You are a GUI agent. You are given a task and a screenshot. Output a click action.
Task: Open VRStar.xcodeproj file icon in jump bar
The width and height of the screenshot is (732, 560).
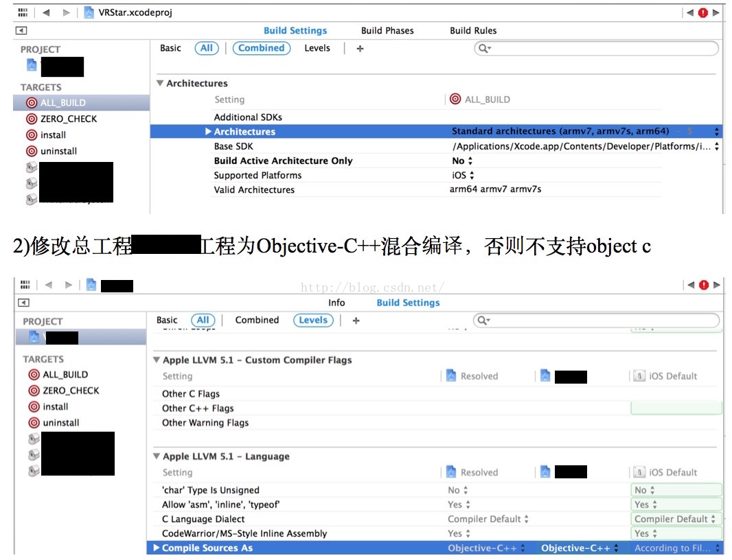(89, 12)
